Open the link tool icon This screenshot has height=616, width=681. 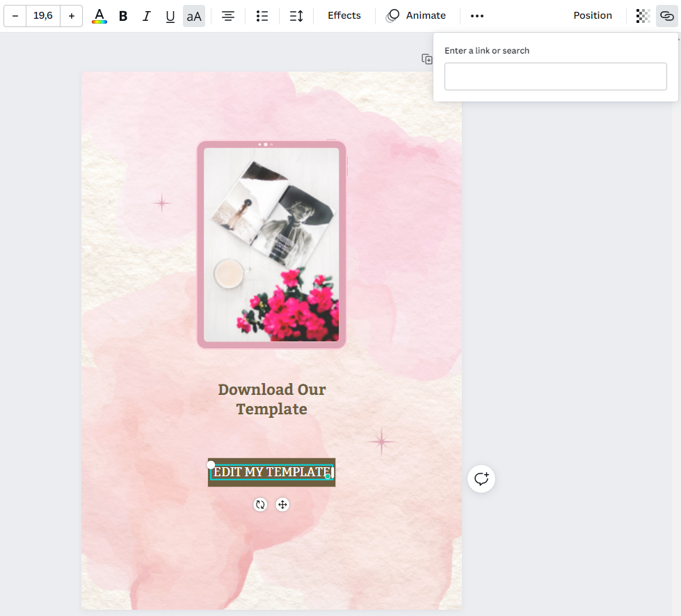(666, 15)
